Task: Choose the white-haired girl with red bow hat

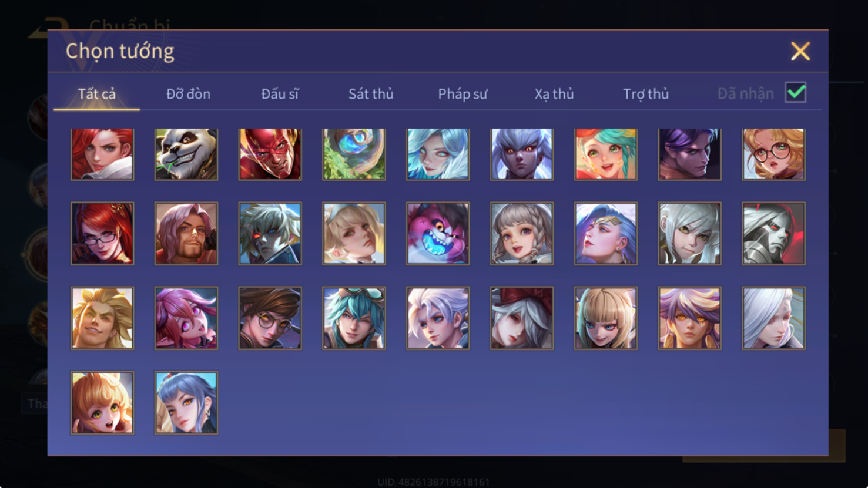Action: 522,318
